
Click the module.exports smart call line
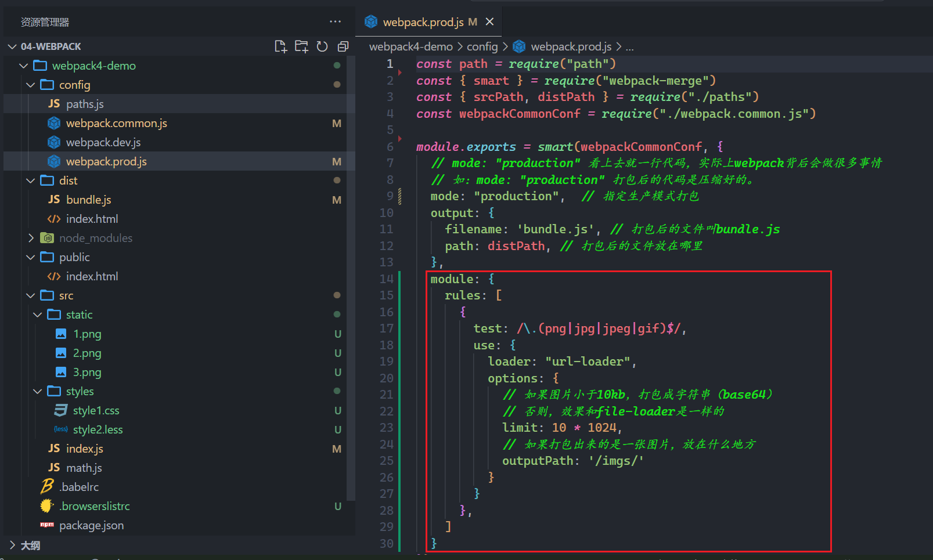click(570, 147)
